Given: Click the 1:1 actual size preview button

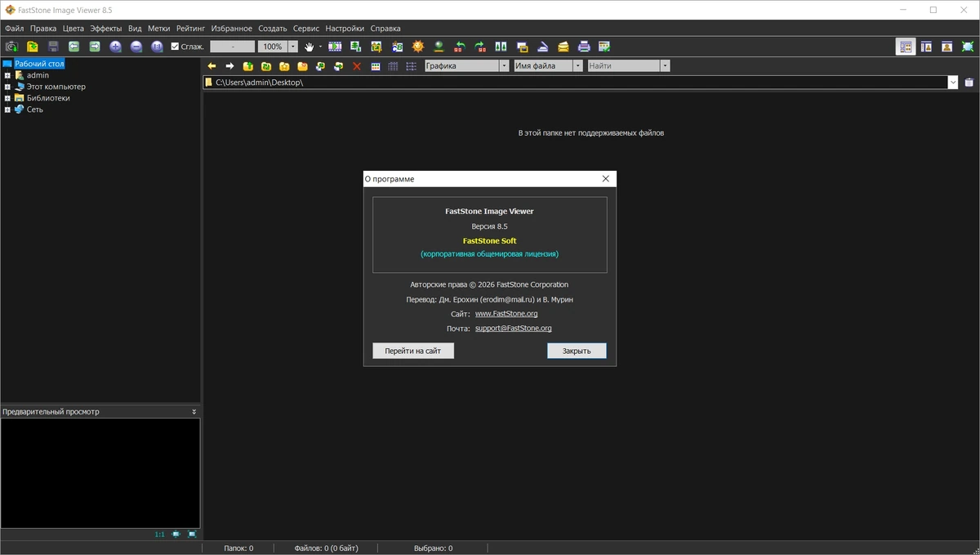Looking at the screenshot, I should pyautogui.click(x=160, y=535).
